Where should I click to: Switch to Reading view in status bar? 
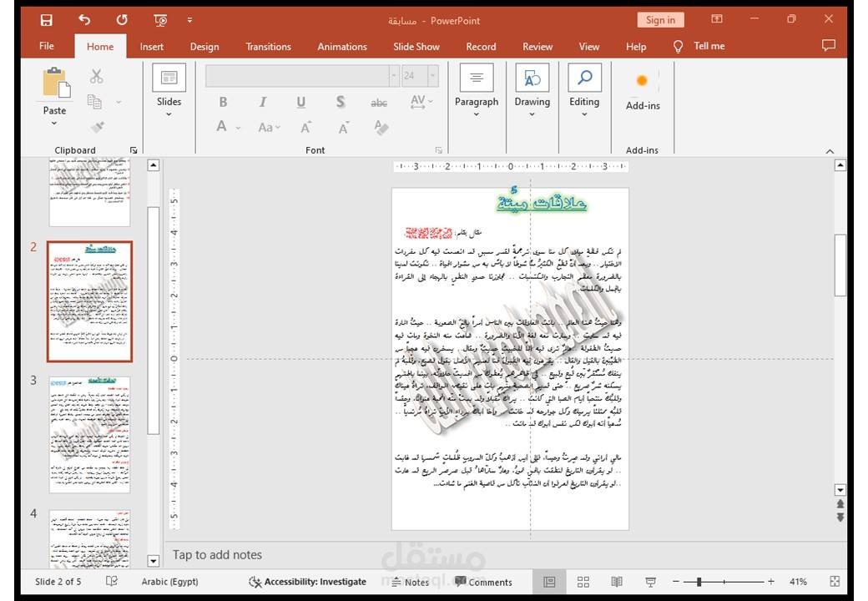tap(617, 582)
